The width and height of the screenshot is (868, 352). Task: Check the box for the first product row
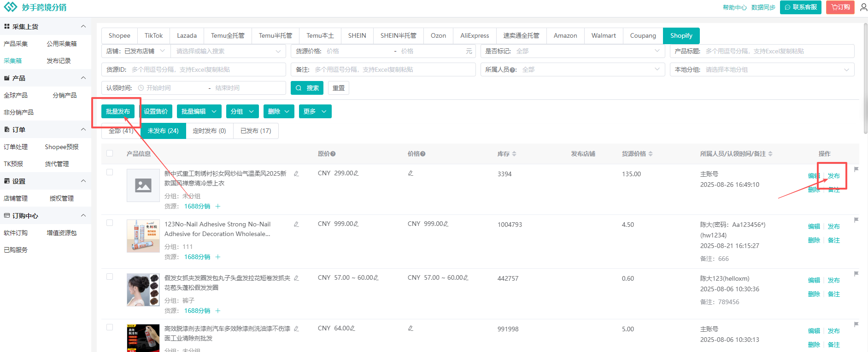coord(110,172)
